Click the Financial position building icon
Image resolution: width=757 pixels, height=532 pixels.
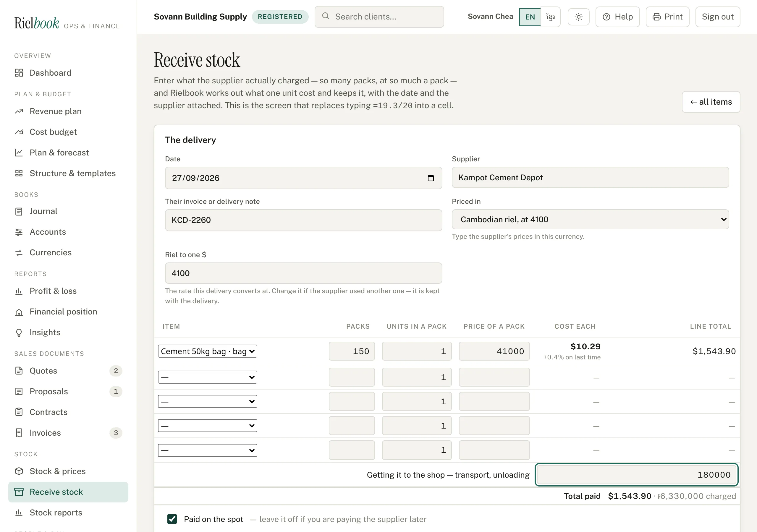[19, 312]
